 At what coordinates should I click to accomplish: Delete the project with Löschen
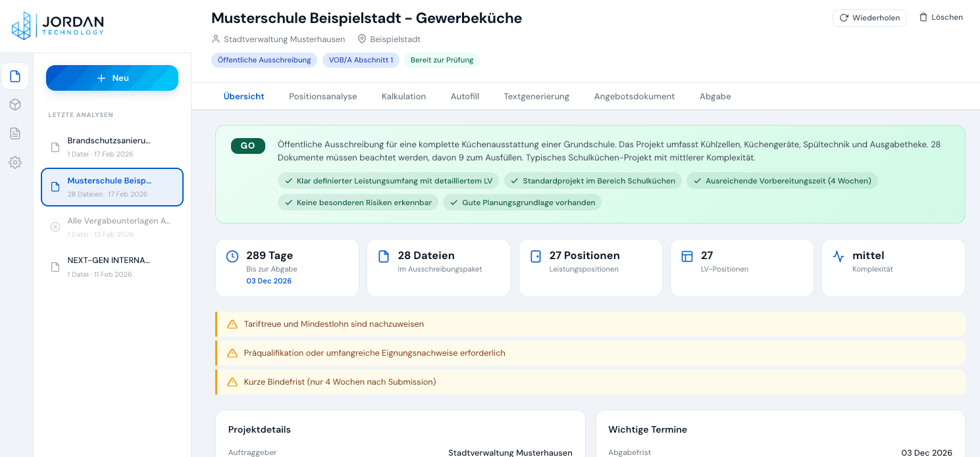[x=941, y=18]
